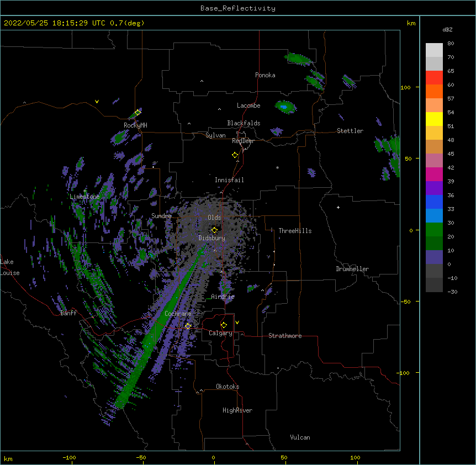Click the Blackfalds label
The height and width of the screenshot is (465, 476).
coord(244,123)
